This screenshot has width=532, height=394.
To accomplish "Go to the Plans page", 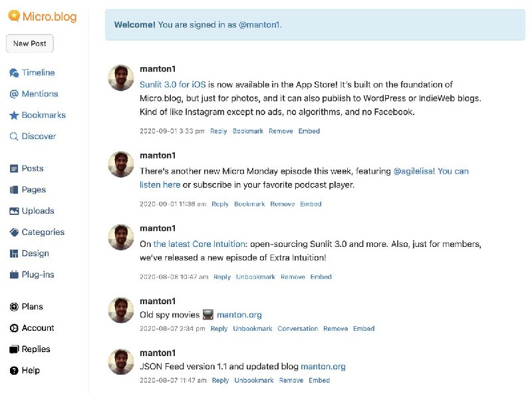I will click(x=32, y=307).
